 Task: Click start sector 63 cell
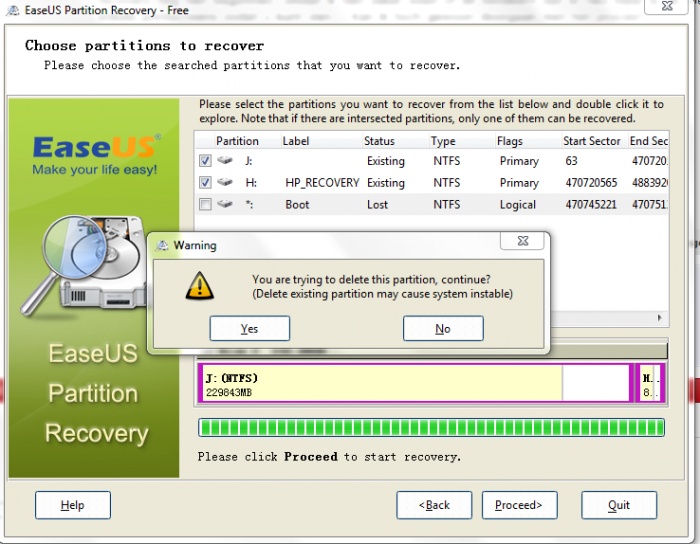click(571, 161)
